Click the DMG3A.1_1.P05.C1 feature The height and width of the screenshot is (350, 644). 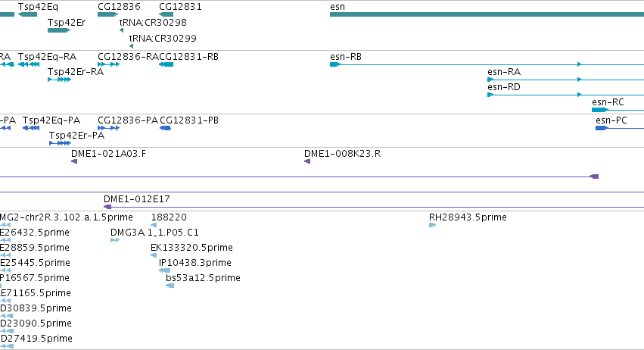pos(115,240)
